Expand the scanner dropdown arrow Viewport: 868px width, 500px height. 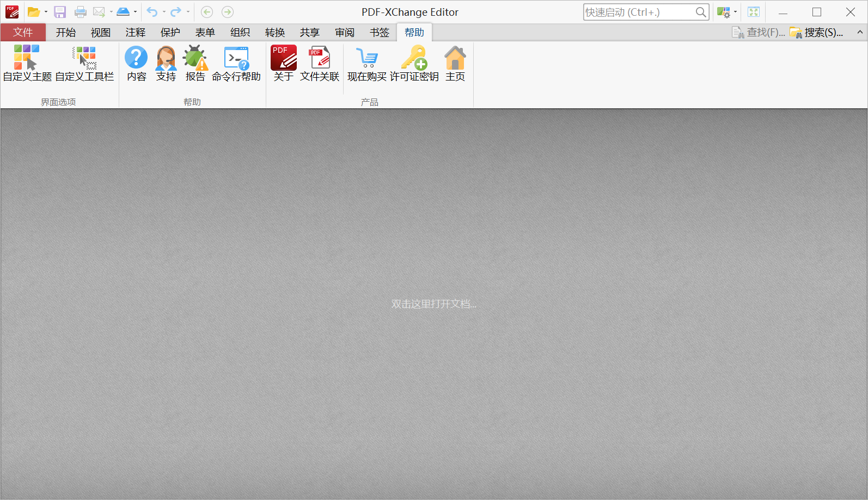tap(135, 12)
